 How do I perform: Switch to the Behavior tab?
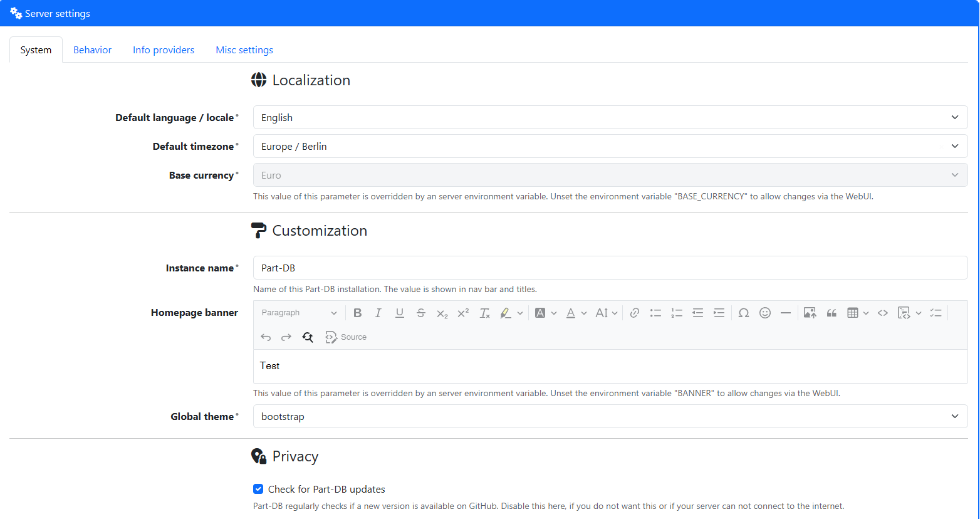coord(92,50)
